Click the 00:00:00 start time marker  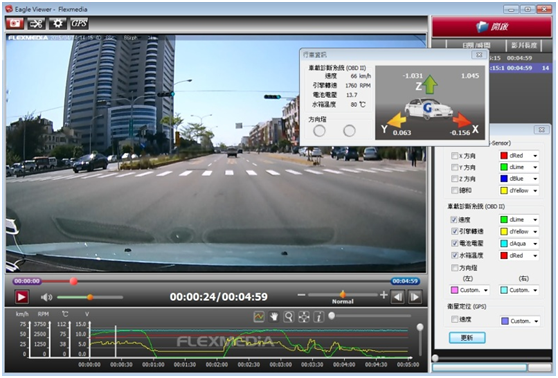click(x=27, y=281)
